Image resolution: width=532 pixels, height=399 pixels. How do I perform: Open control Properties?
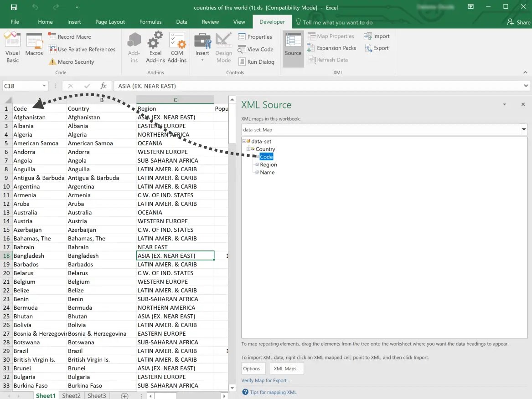coord(255,36)
